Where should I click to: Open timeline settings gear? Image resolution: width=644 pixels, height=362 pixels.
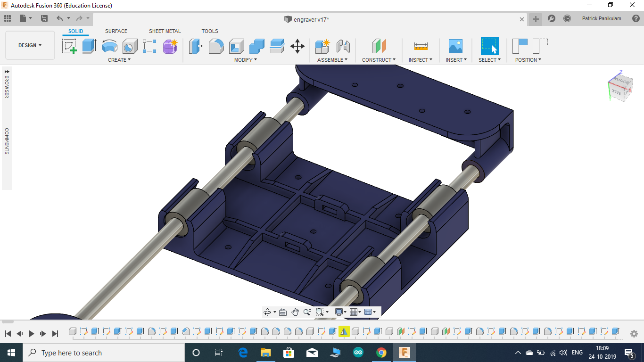point(634,334)
